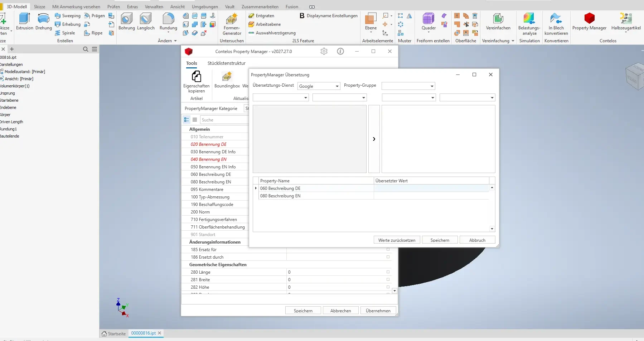Open the Prüfen ribbon tab
Image resolution: width=644 pixels, height=341 pixels.
tap(113, 6)
